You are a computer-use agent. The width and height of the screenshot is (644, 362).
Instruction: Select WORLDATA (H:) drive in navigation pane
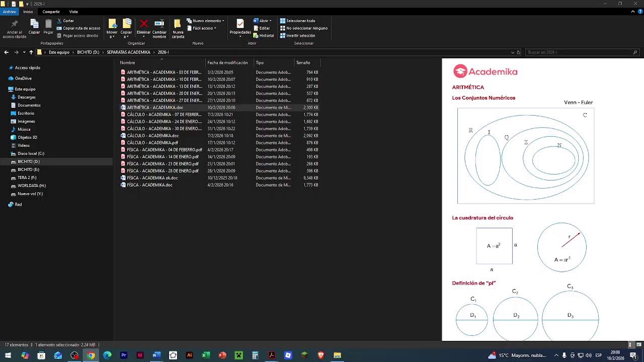click(x=32, y=186)
